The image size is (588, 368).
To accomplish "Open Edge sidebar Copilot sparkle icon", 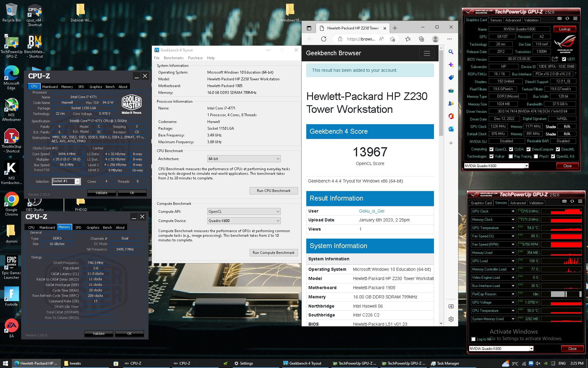I will pos(451,65).
